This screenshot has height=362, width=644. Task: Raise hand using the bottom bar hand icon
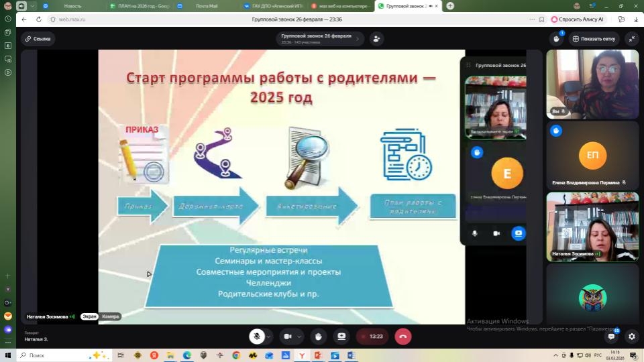pyautogui.click(x=319, y=337)
